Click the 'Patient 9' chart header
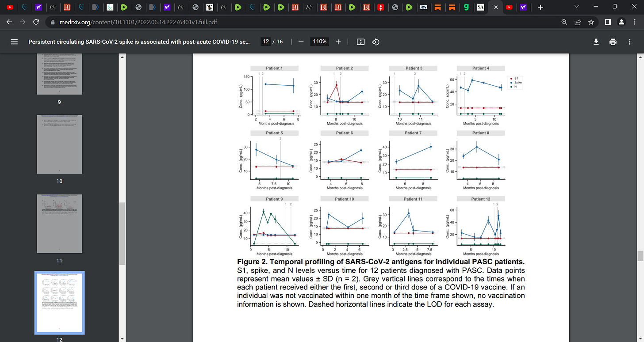Screen dimensions: 644x342 click(274, 199)
